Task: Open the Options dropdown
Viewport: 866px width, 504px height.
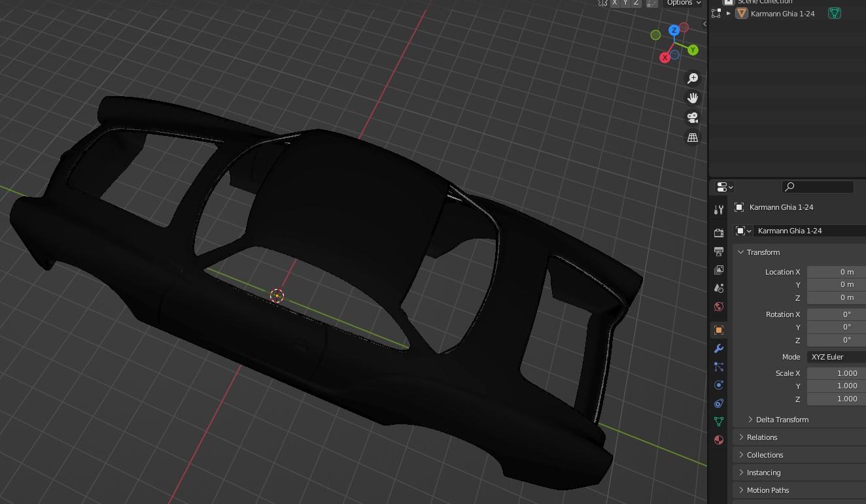Action: click(x=684, y=3)
